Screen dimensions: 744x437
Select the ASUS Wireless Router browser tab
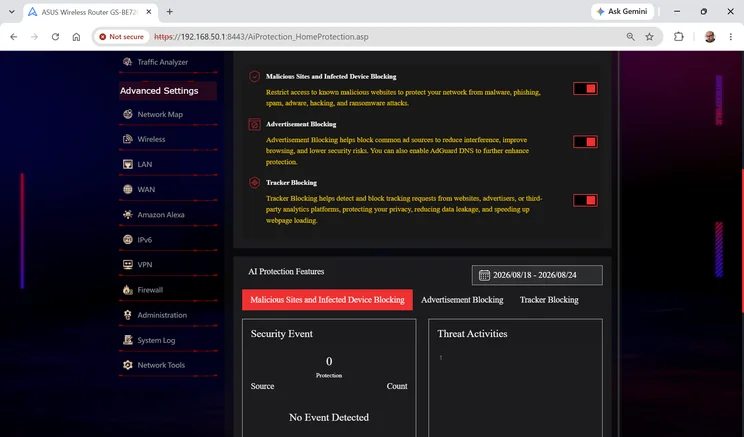[90, 12]
